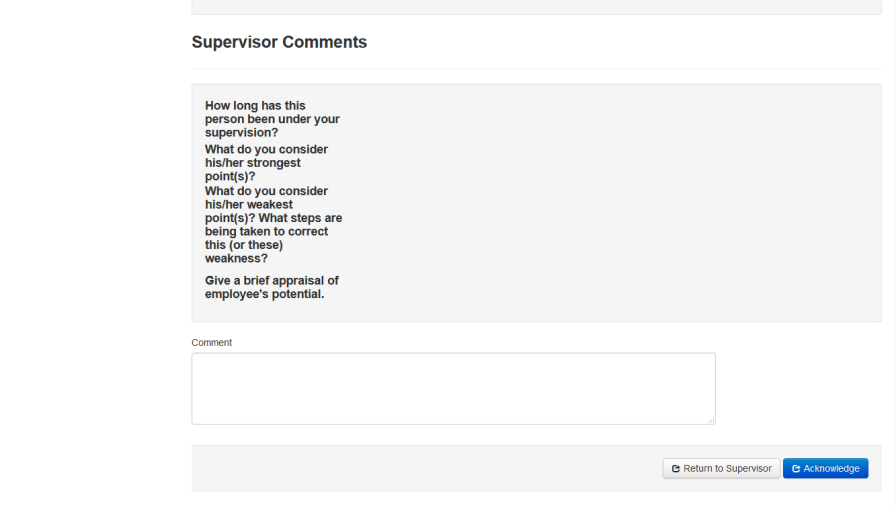
Task: Click the word 'supervision?' in first question
Action: click(x=241, y=132)
